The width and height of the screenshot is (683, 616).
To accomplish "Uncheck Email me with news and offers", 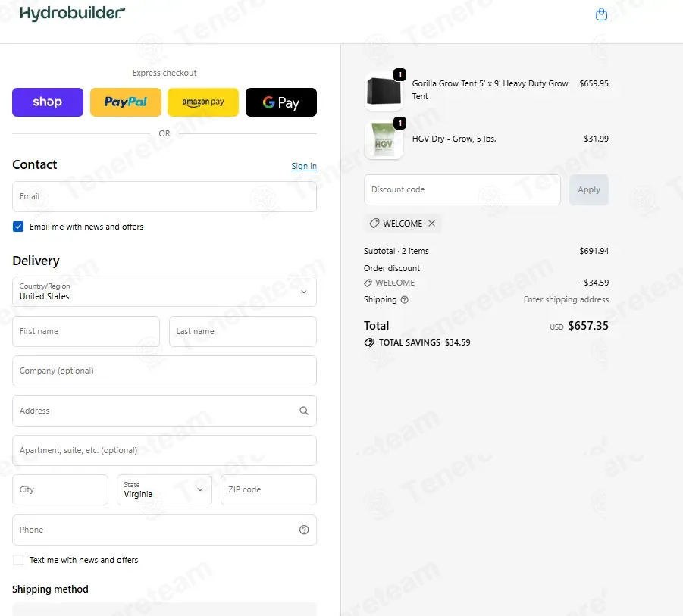I will 18,227.
